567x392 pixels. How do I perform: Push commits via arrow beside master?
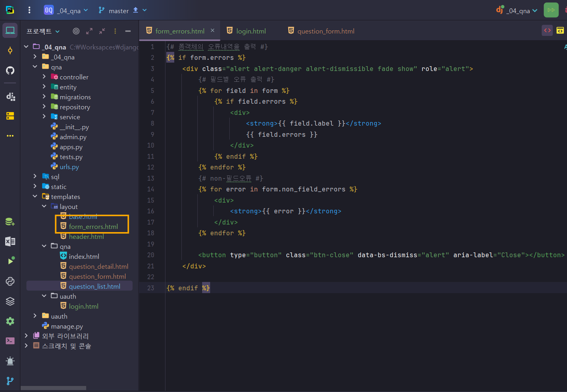click(x=136, y=10)
